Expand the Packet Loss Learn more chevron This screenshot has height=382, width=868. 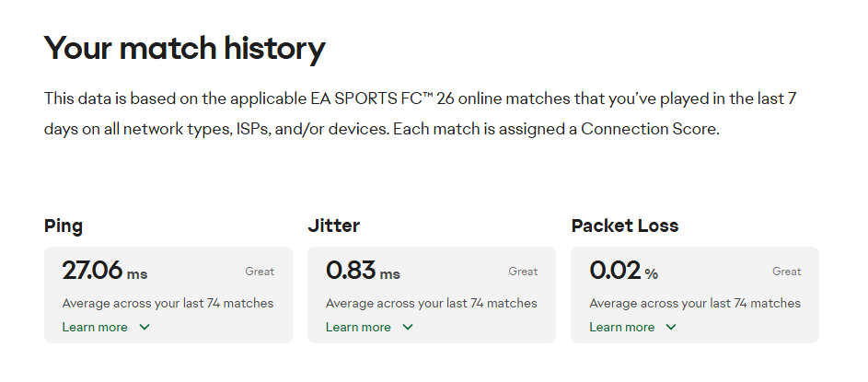pyautogui.click(x=671, y=327)
